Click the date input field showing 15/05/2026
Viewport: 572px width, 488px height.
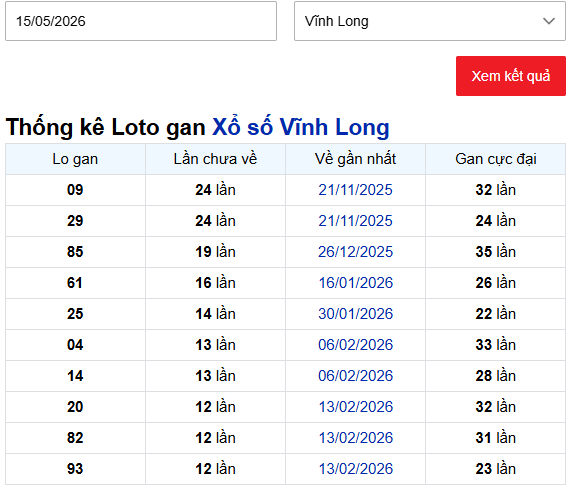click(x=141, y=21)
